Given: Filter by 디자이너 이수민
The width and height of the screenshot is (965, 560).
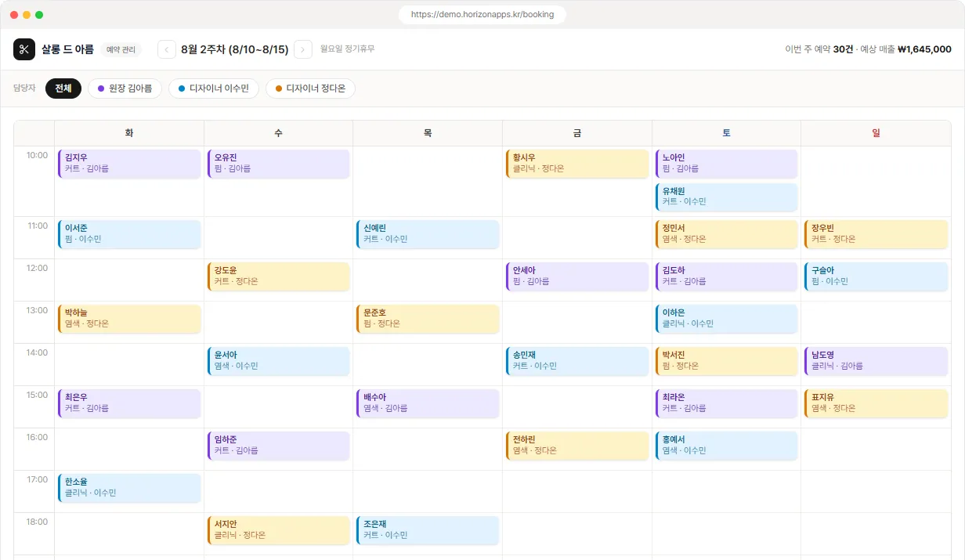Looking at the screenshot, I should (x=214, y=89).
